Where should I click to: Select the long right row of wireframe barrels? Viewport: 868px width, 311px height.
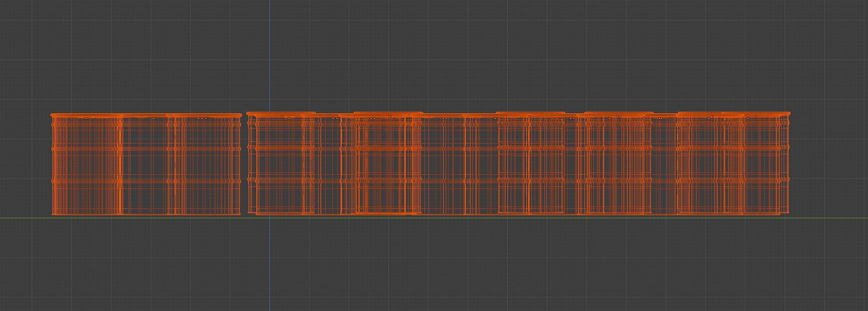click(519, 163)
